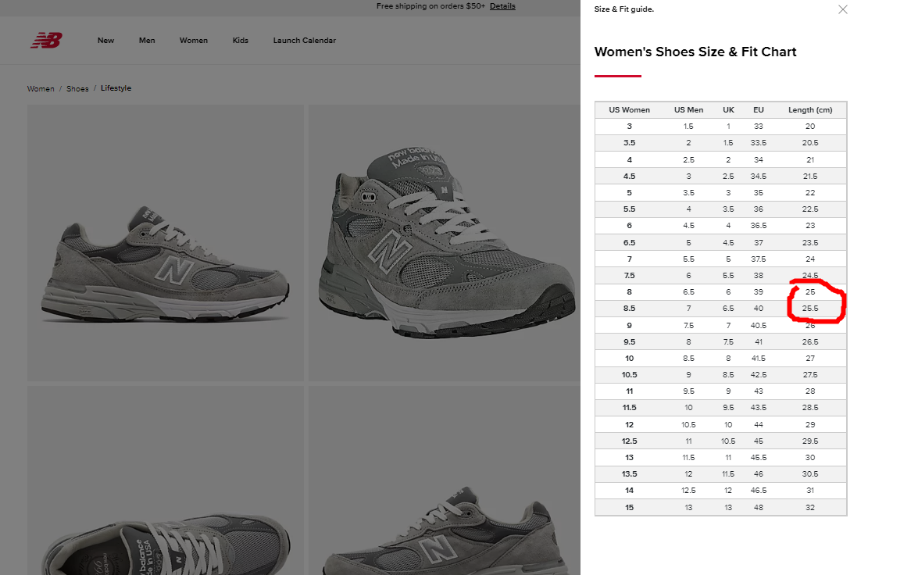The width and height of the screenshot is (900, 575).
Task: Click EU value 48 in the chart
Action: 758,507
